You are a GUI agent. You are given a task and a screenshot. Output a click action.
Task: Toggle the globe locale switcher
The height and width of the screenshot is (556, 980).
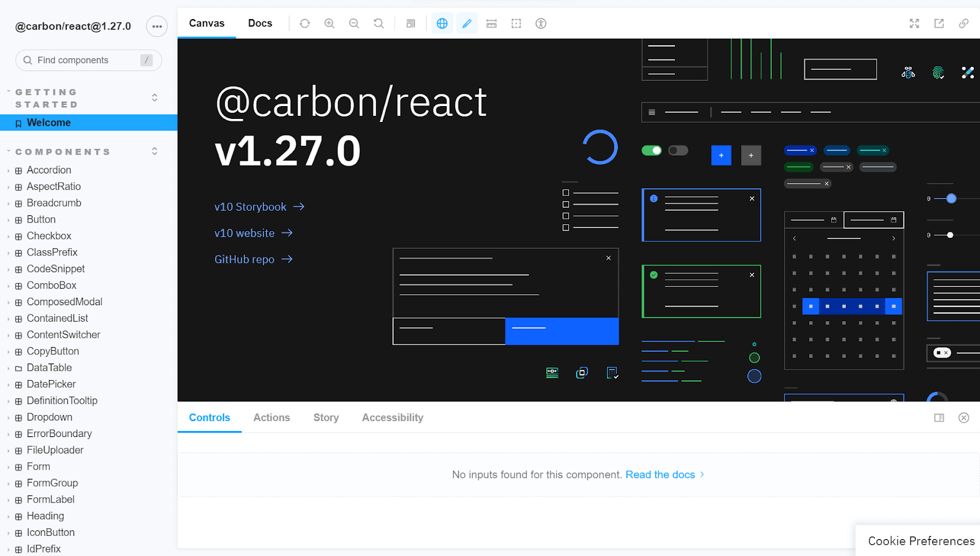442,23
